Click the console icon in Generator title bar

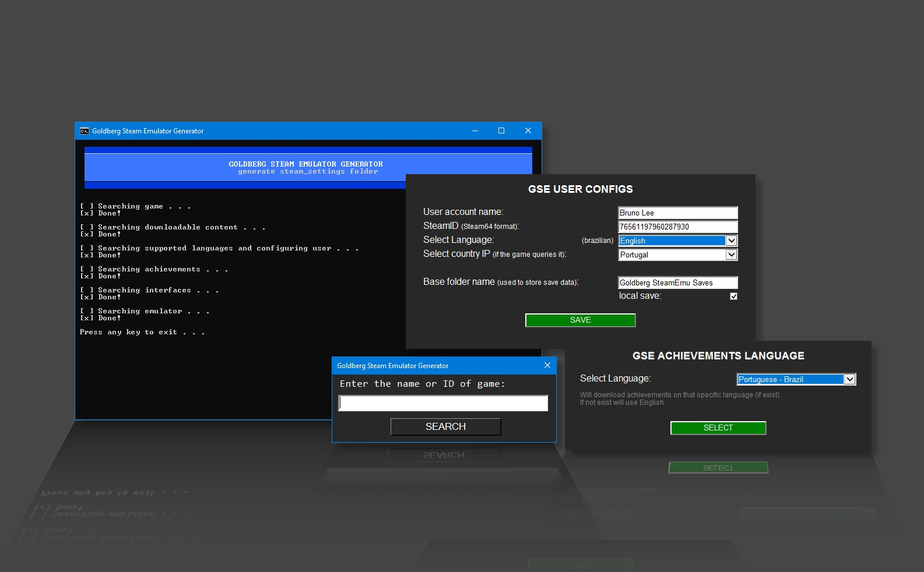[85, 131]
